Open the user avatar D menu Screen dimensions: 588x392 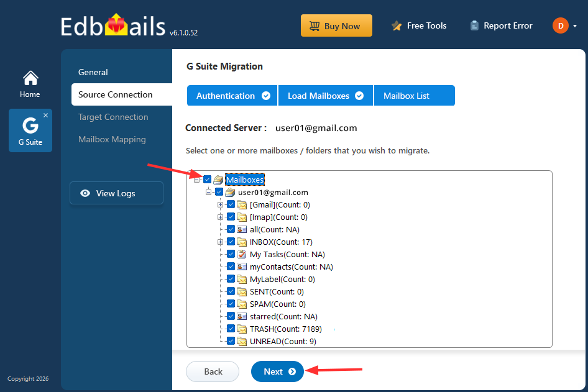561,26
